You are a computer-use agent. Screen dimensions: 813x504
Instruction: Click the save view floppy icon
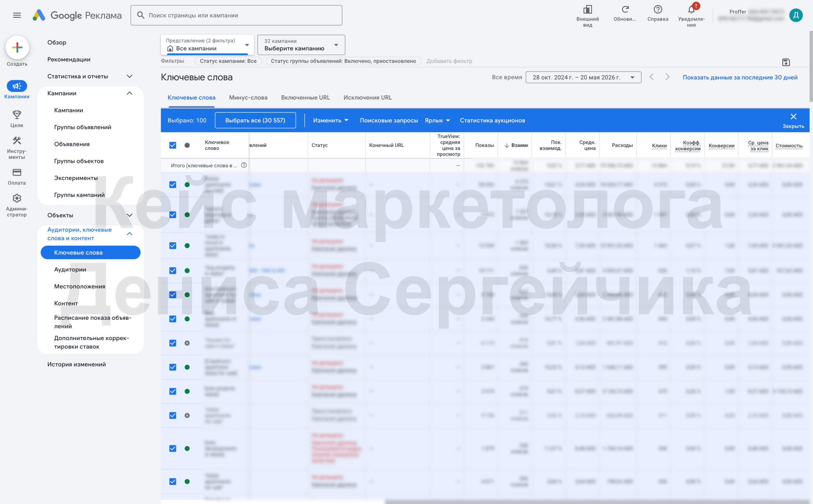click(x=786, y=62)
